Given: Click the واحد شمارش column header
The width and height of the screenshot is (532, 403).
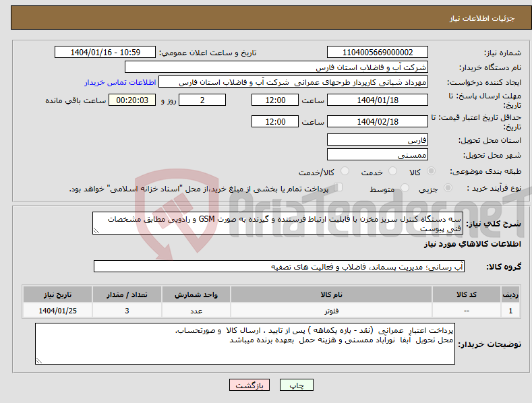Looking at the screenshot, I should point(196,294).
